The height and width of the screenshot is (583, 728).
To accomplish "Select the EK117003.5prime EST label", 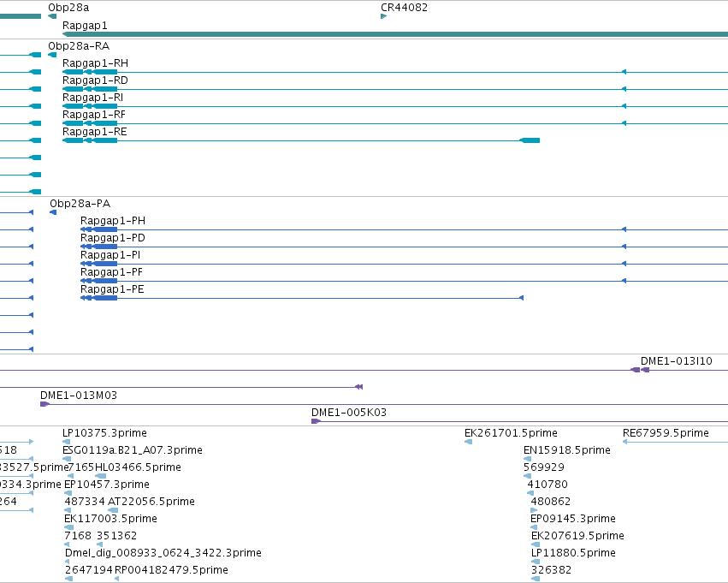I will [110, 519].
